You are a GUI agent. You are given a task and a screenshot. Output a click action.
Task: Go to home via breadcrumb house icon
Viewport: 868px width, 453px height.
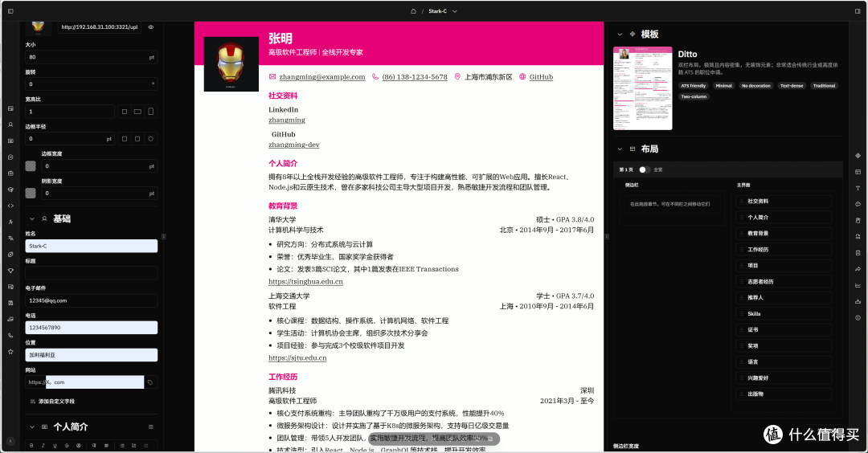(413, 11)
